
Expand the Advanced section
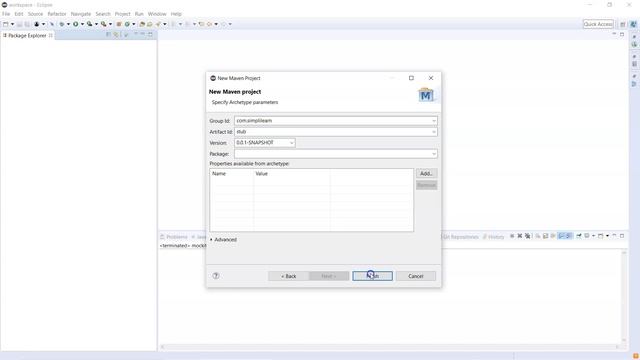[x=223, y=240]
